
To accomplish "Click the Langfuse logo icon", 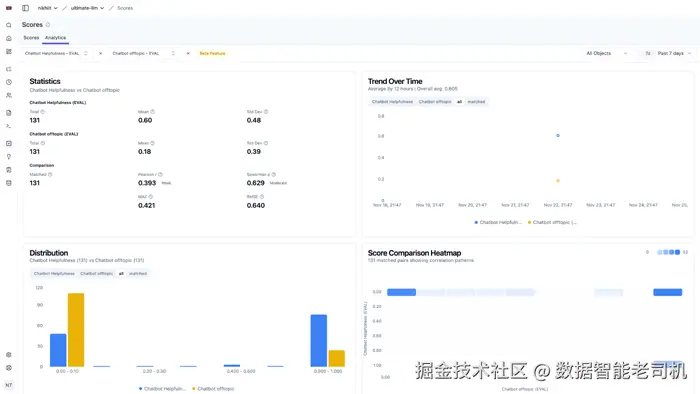I will pos(8,8).
